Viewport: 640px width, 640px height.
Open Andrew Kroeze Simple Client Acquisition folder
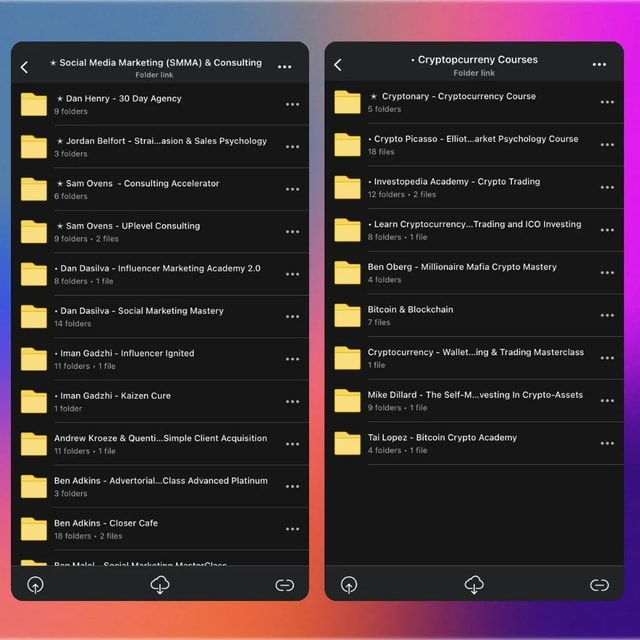pos(160,444)
